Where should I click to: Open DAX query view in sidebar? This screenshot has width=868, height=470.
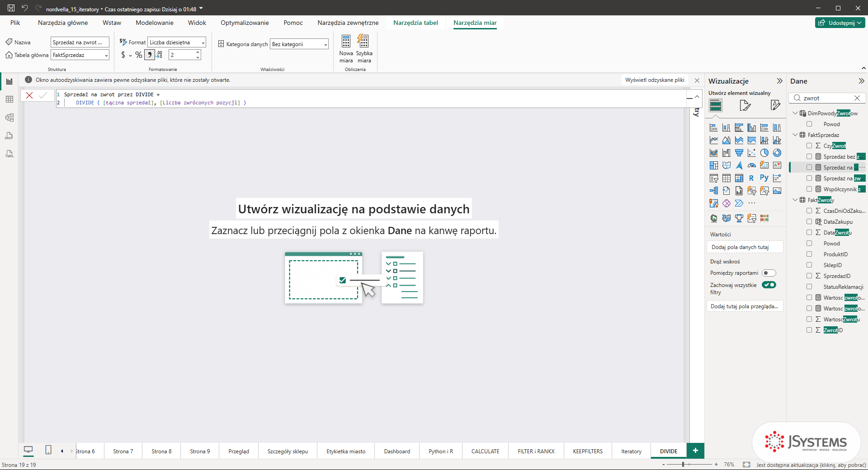pos(9,136)
